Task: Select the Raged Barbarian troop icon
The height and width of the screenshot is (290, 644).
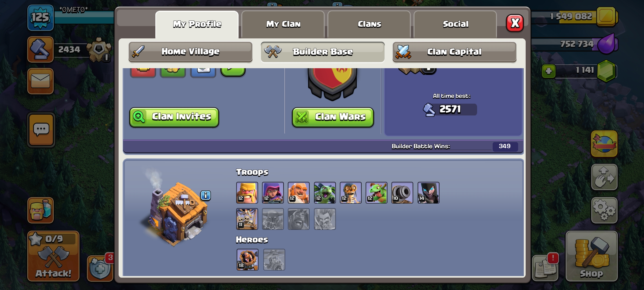Action: click(247, 193)
